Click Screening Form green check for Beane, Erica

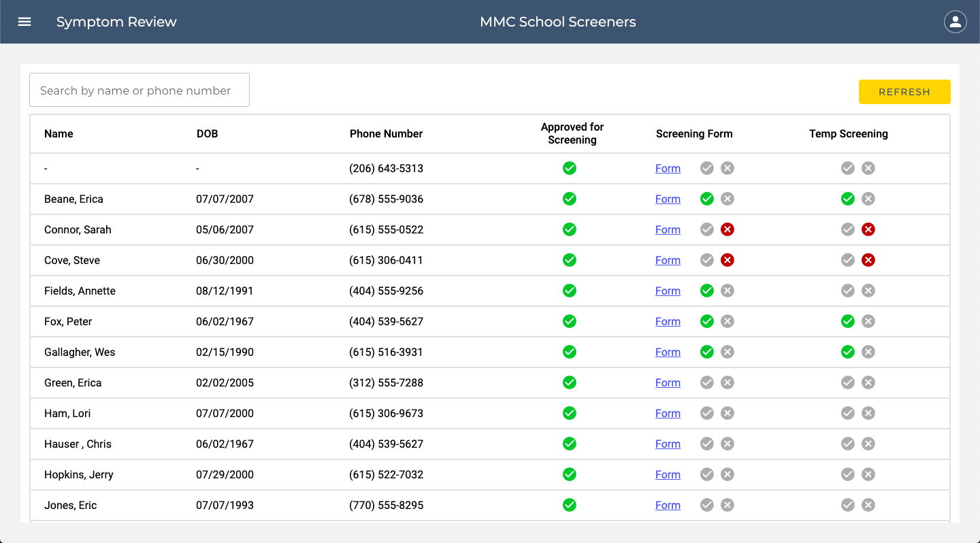coord(707,199)
